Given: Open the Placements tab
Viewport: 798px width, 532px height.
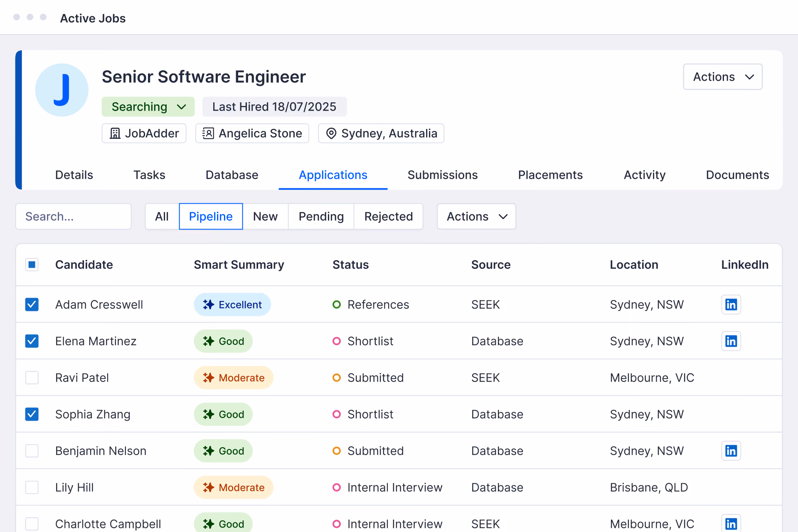Looking at the screenshot, I should [550, 175].
